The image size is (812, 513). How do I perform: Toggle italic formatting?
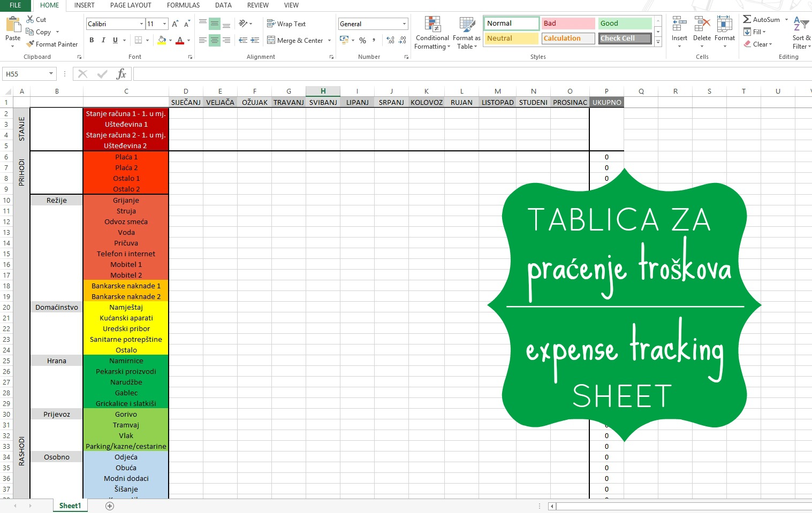pyautogui.click(x=103, y=40)
